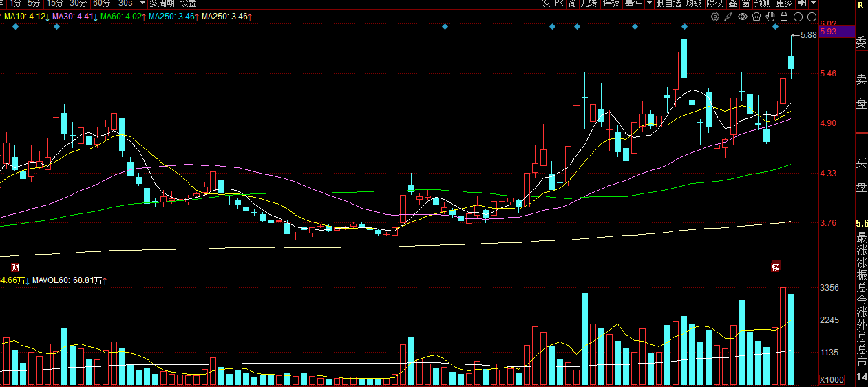Open the 事件 events button
The image size is (868, 387).
click(633, 3)
